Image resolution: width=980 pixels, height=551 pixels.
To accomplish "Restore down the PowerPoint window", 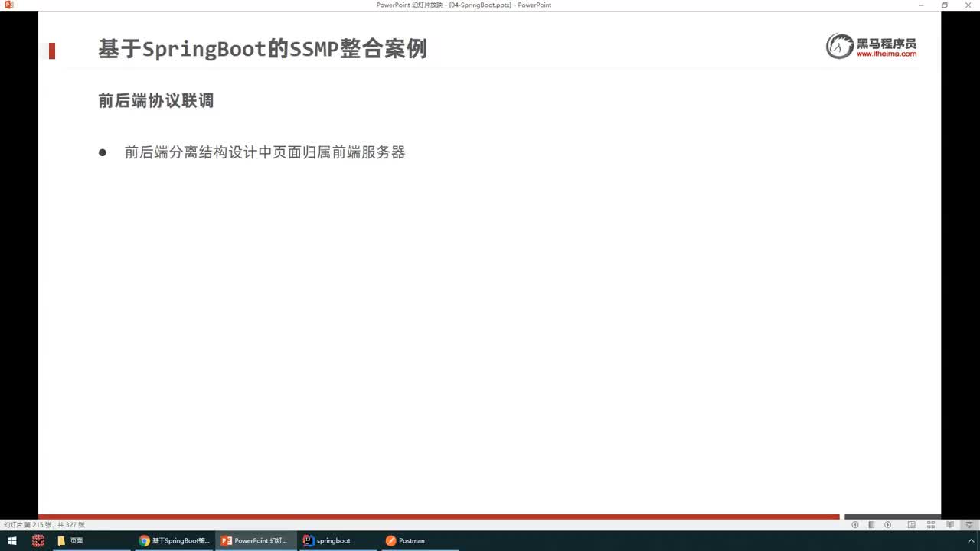I will pos(945,5).
